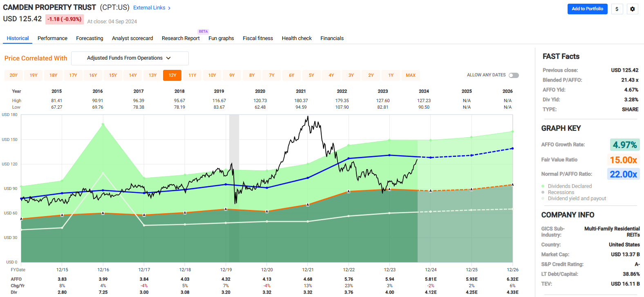
Task: Select the 1Y time range
Action: click(391, 75)
